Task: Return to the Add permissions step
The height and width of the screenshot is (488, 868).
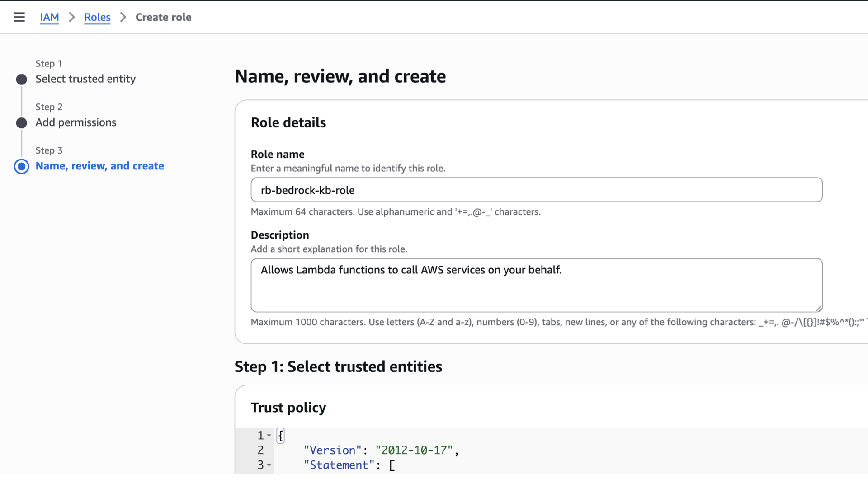Action: pyautogui.click(x=76, y=122)
